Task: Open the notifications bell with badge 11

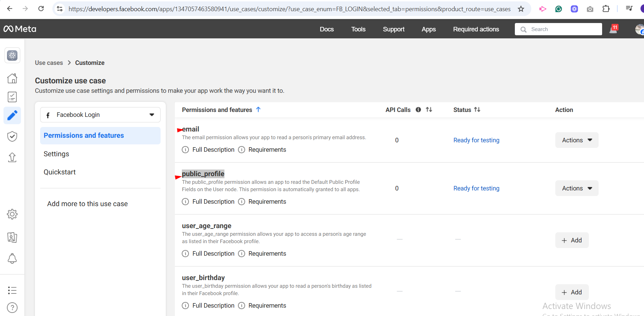Action: pos(613,29)
